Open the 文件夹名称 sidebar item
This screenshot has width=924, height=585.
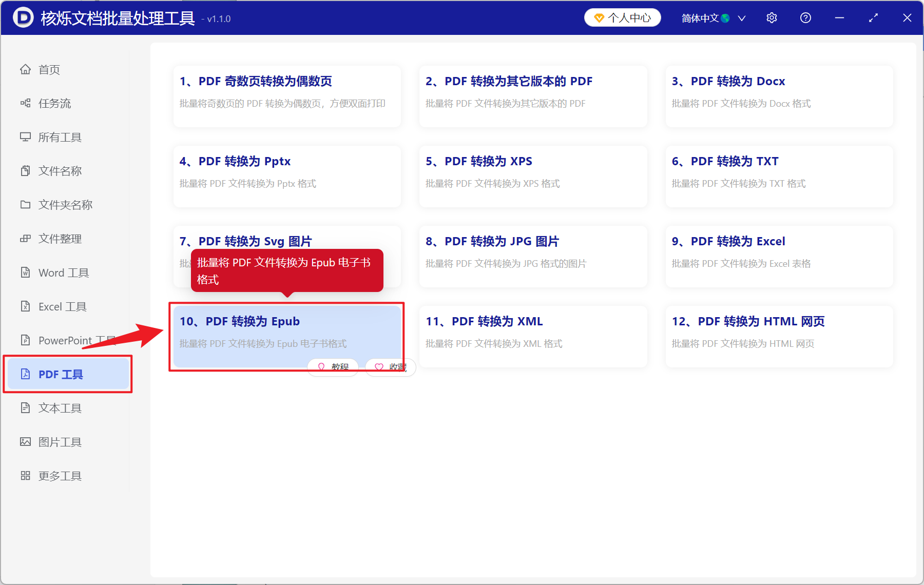pos(67,205)
